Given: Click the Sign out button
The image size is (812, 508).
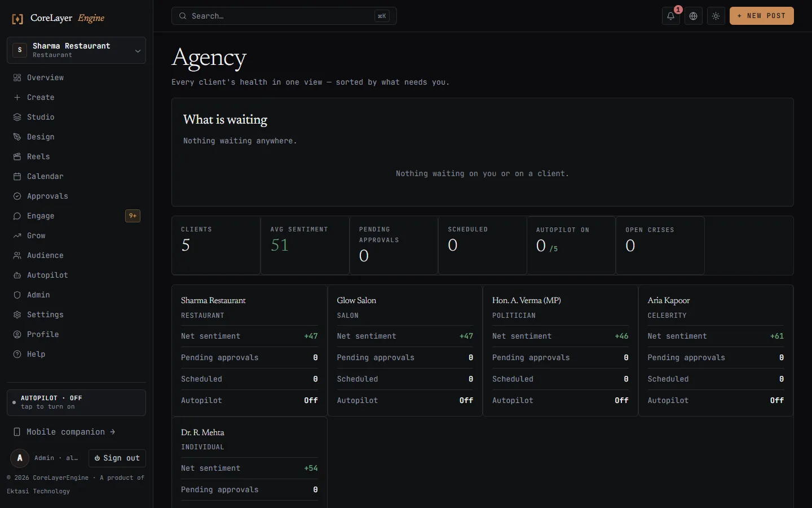Looking at the screenshot, I should (117, 458).
